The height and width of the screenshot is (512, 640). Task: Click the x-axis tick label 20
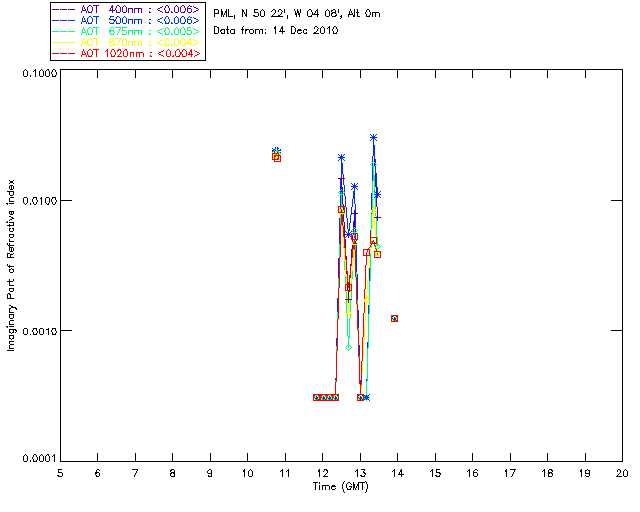[622, 473]
